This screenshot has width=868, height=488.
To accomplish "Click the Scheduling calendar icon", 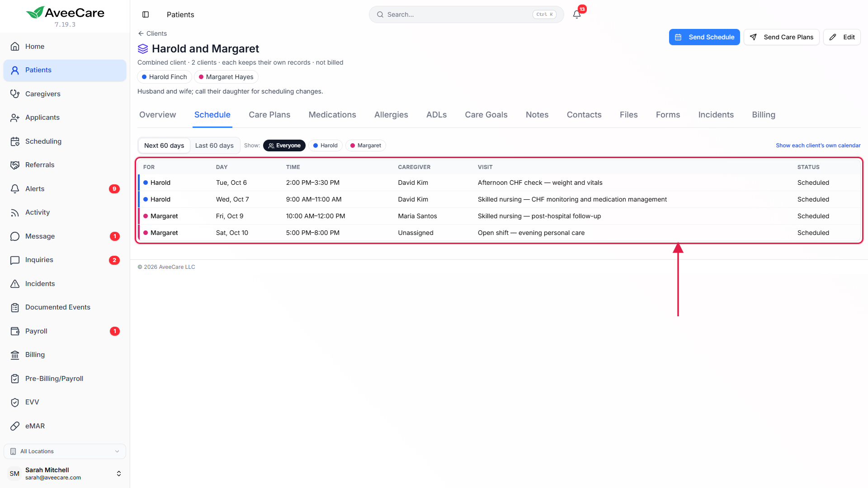I will [15, 141].
